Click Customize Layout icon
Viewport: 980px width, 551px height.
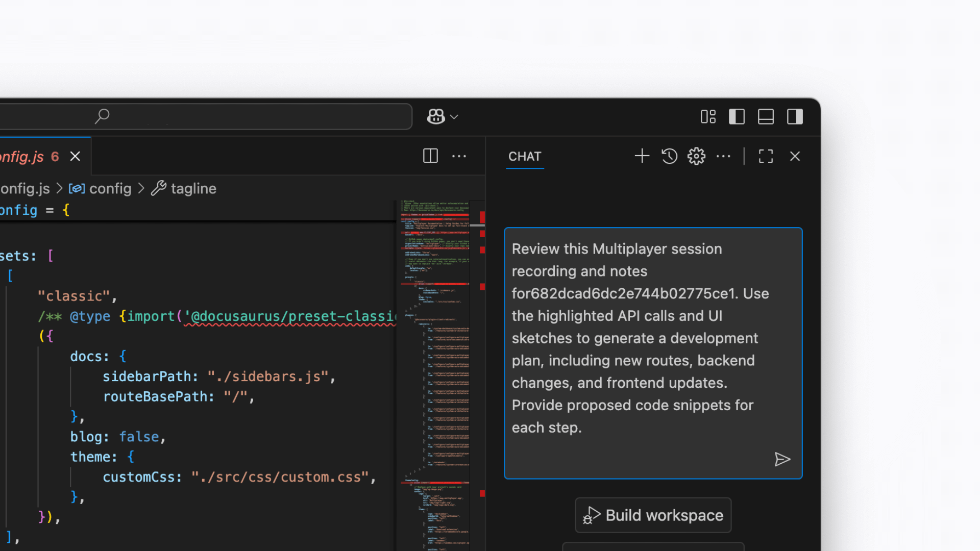click(x=708, y=117)
